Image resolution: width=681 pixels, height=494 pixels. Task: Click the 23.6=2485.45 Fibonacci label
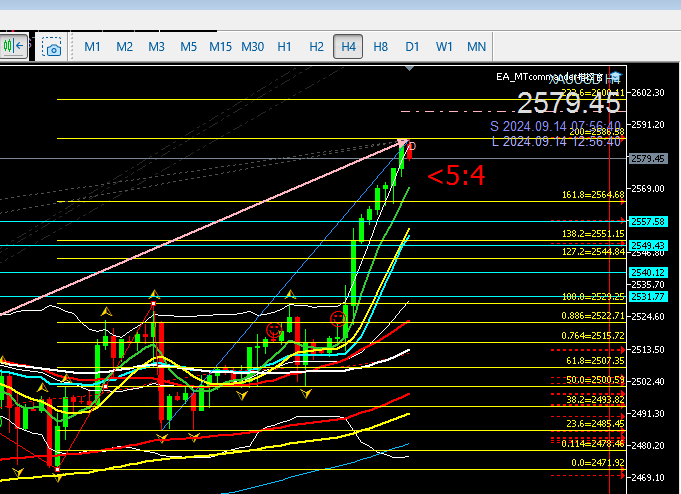(x=595, y=423)
